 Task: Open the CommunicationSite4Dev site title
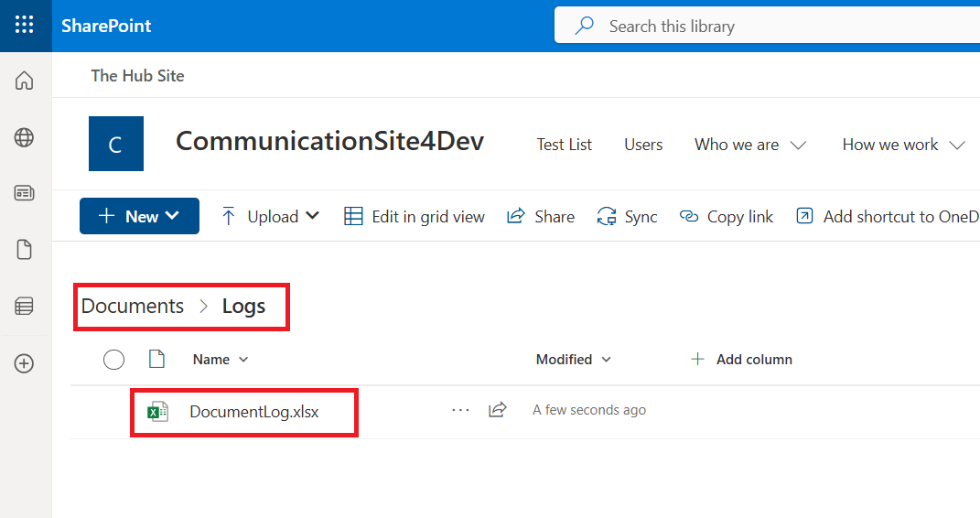(329, 141)
